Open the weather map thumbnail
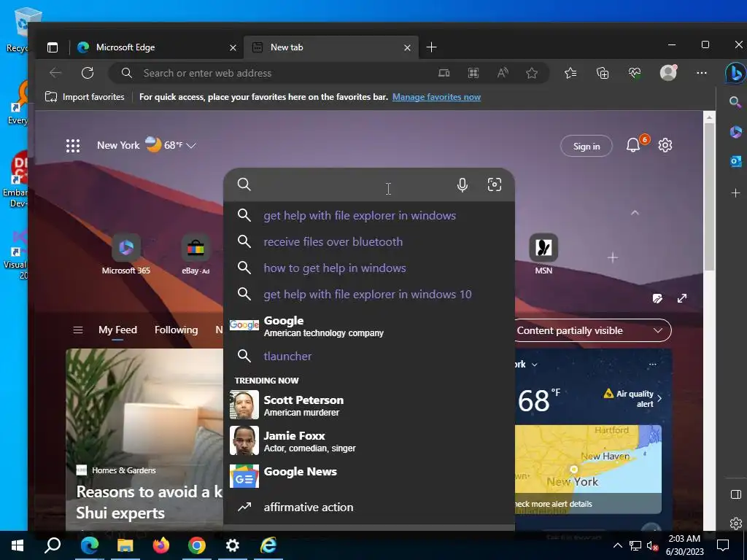The height and width of the screenshot is (560, 747). 589,469
